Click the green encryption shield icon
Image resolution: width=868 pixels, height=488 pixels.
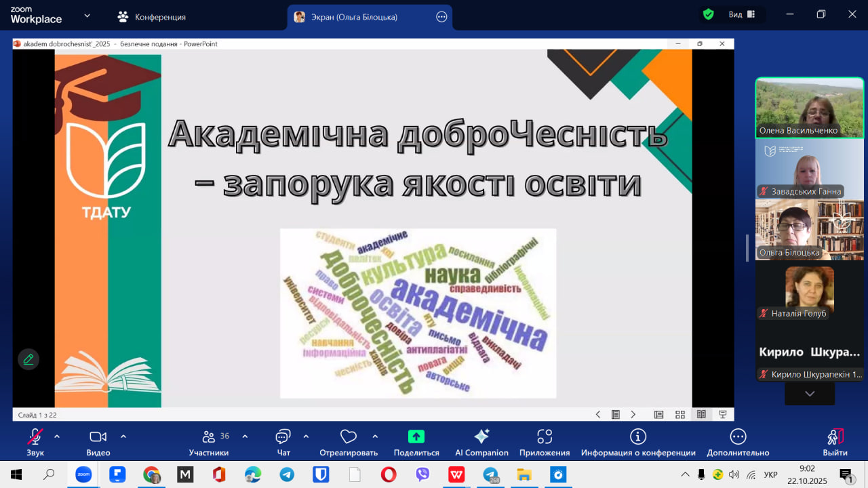(709, 14)
